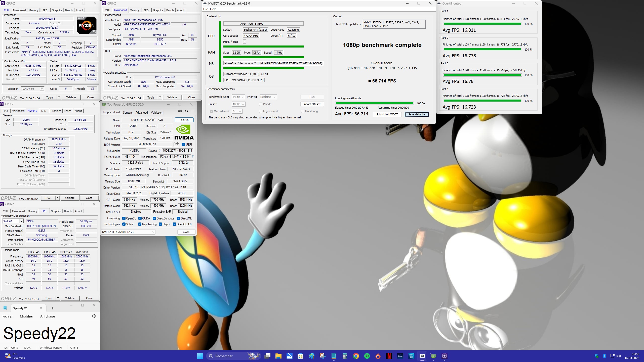Open Notepad settings gear icon
Viewport: 644px width, 362px height.
pos(94,316)
